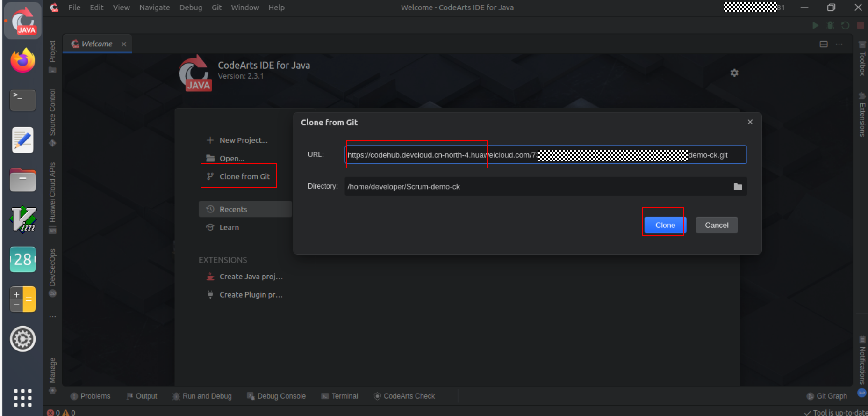Open the Git Graph view
This screenshot has width=868, height=416.
(x=827, y=396)
